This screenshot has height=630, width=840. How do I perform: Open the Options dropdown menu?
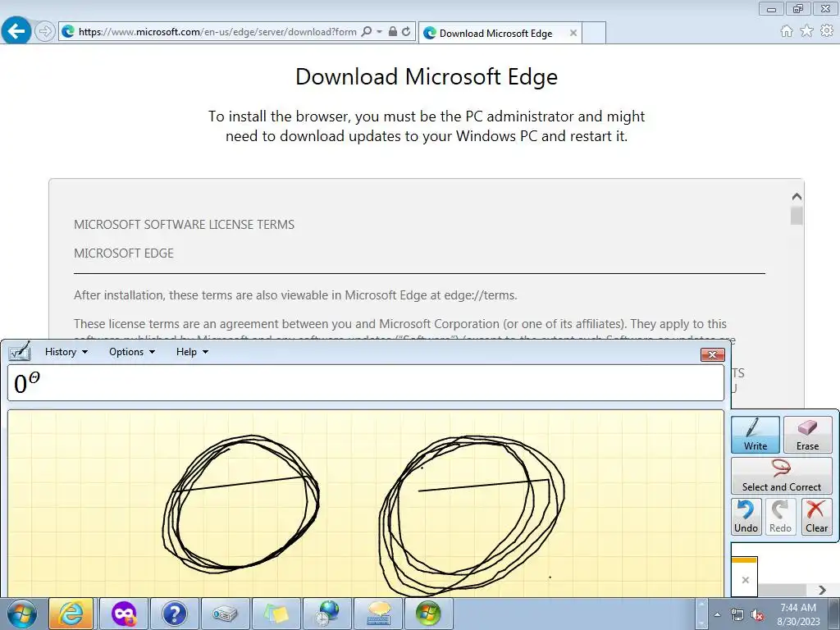[x=132, y=352]
